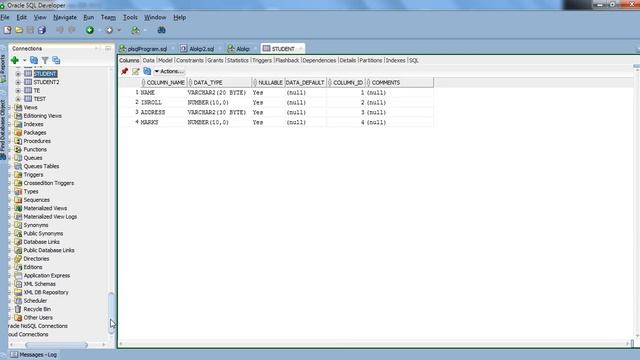Close the STUDENT editor tab
Screen dimensions: 640x360
point(300,49)
